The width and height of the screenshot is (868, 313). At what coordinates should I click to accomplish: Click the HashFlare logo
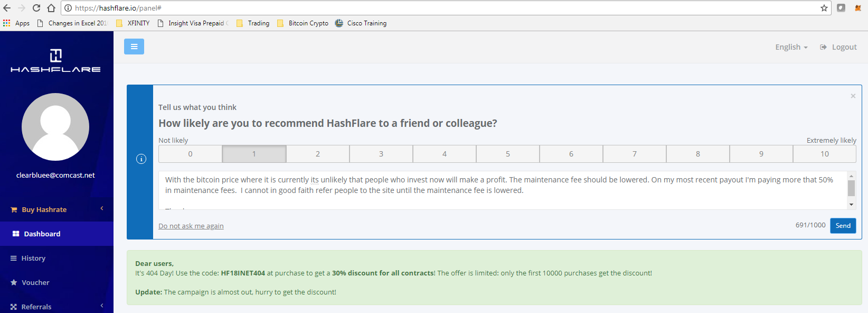coord(55,61)
